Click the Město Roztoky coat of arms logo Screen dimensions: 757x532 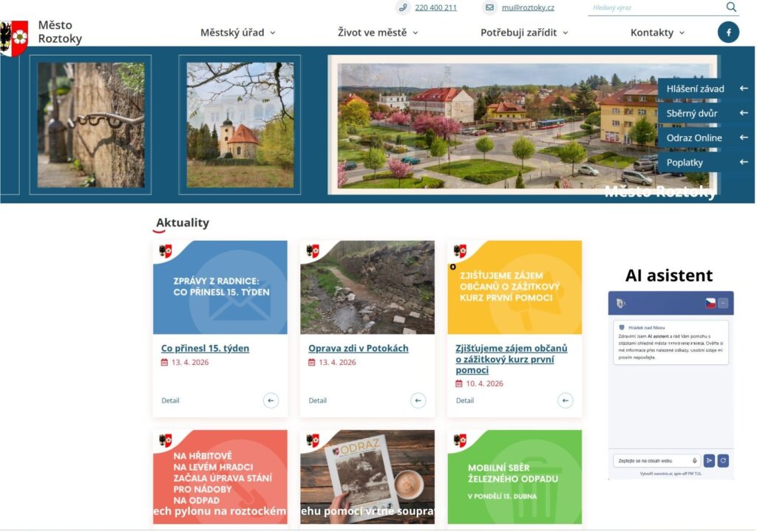14,38
